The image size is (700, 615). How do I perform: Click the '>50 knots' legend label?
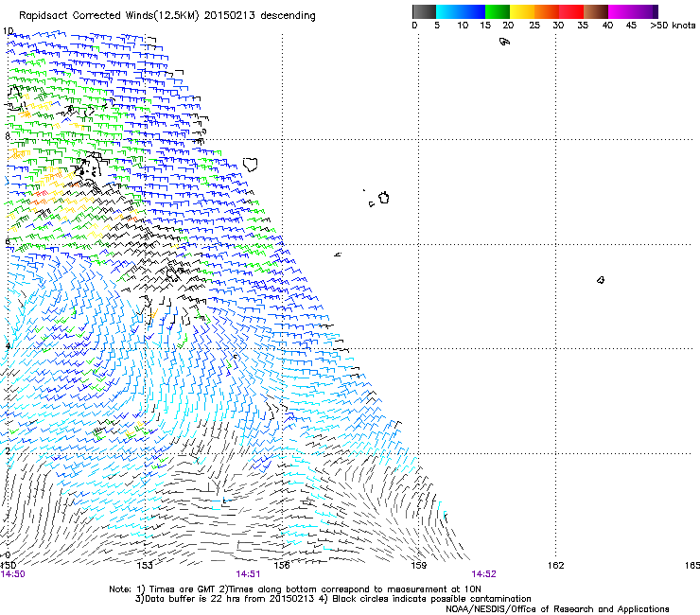click(x=673, y=26)
